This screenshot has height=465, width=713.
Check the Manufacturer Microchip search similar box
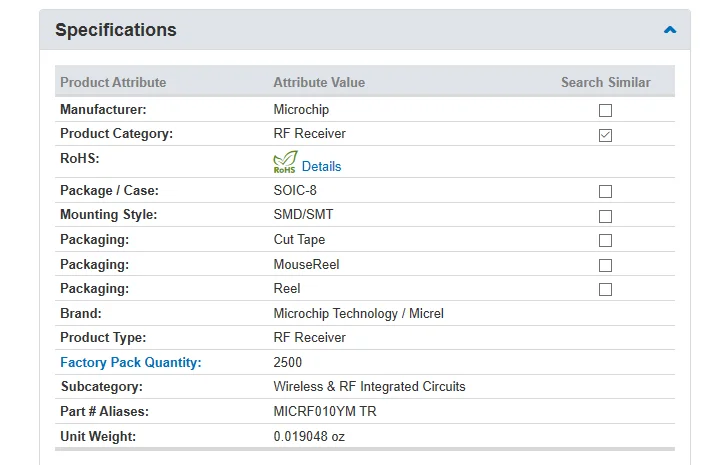point(605,110)
